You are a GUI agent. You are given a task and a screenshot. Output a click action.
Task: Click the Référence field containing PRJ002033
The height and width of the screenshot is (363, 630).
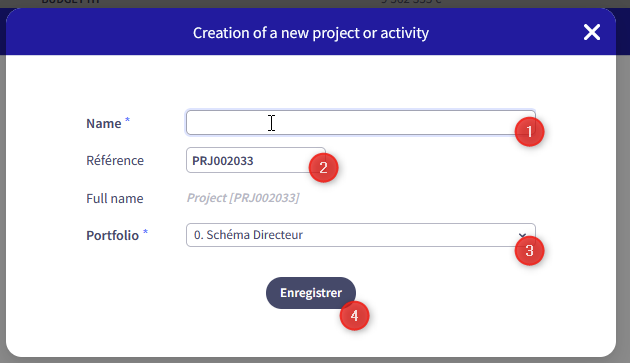(x=256, y=160)
